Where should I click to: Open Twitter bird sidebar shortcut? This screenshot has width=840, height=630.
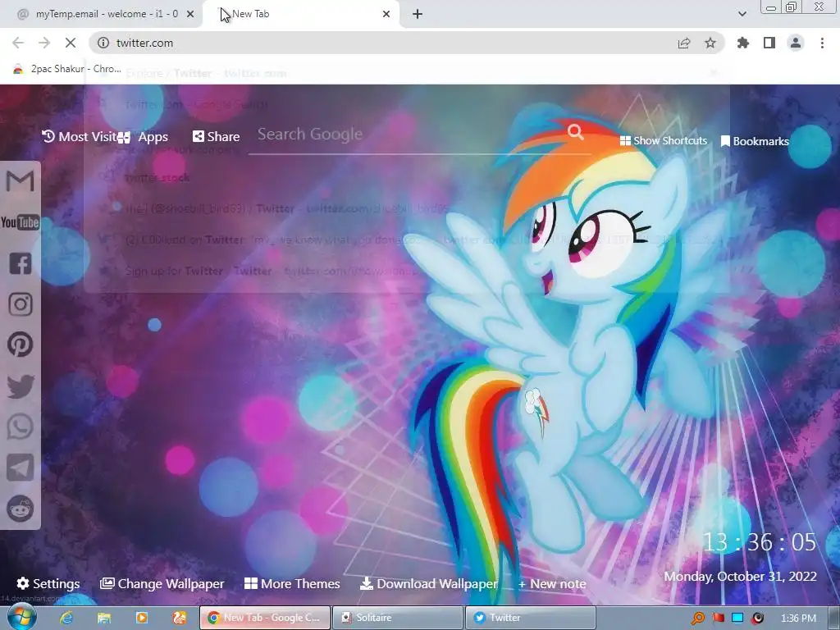click(21, 386)
